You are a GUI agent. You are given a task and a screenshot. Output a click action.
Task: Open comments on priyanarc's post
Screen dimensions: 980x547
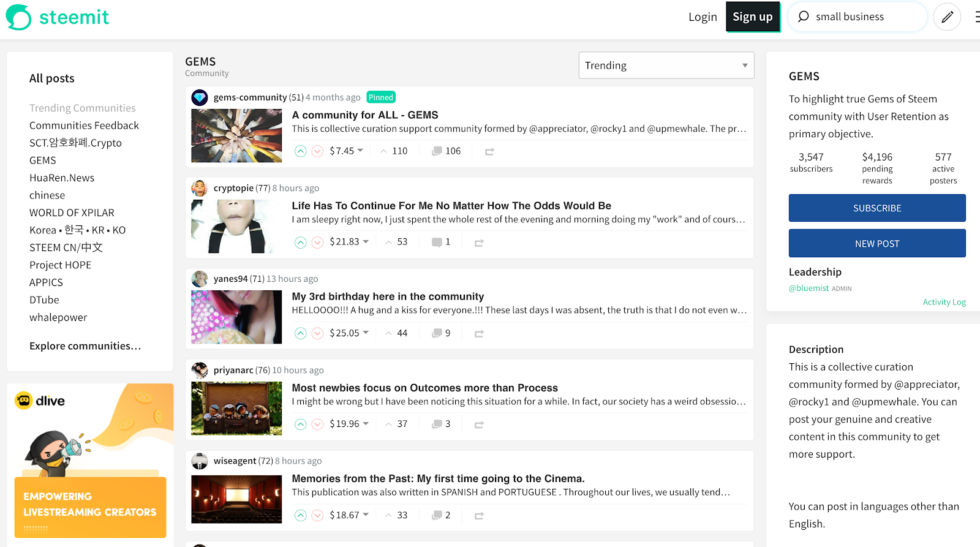[x=442, y=424]
